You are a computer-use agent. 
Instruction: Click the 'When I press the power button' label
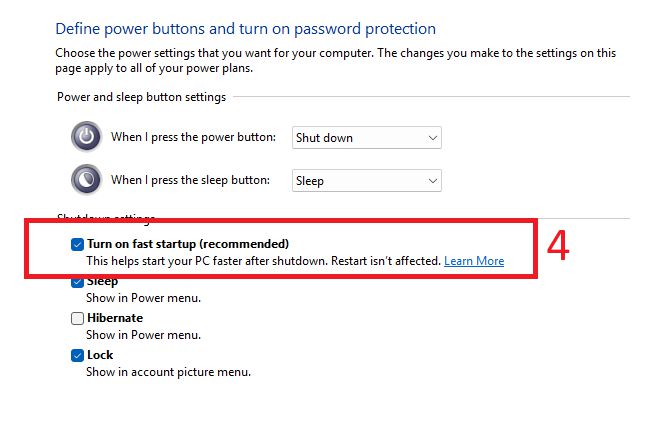tap(193, 137)
